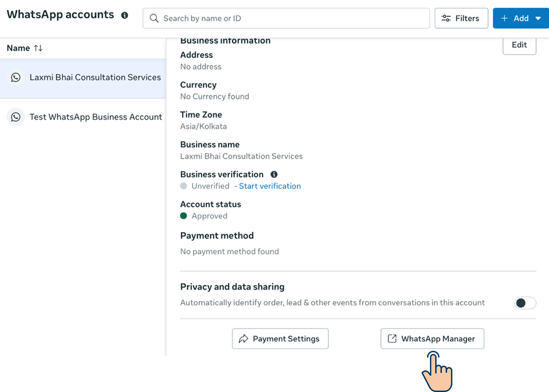Select Laxmi Bhai Consultation Services account
Screen dimensions: 549x392
[83, 78]
